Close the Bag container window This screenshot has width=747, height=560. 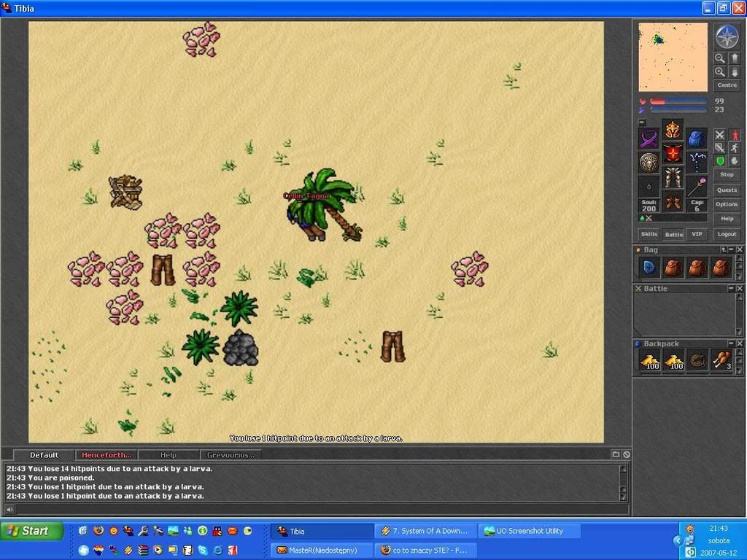click(x=740, y=249)
